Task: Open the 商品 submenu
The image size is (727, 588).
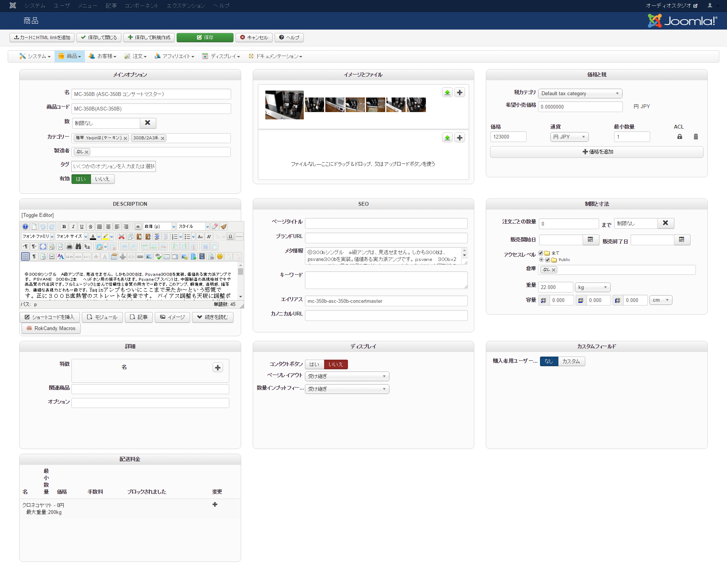Action: click(70, 56)
